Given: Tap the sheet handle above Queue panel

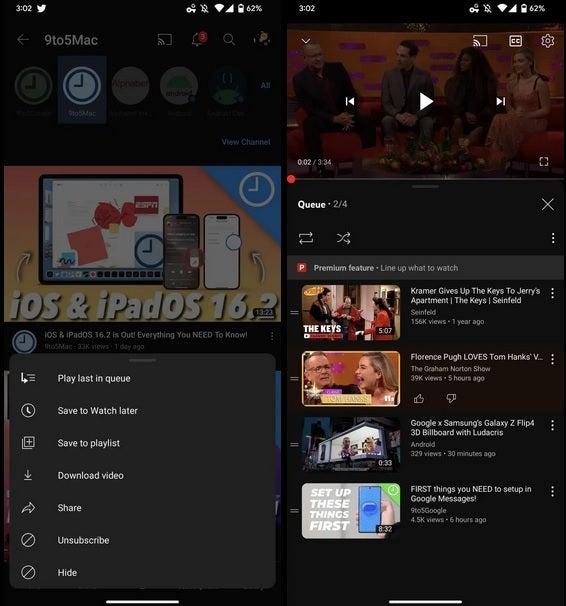Looking at the screenshot, I should pyautogui.click(x=425, y=186).
